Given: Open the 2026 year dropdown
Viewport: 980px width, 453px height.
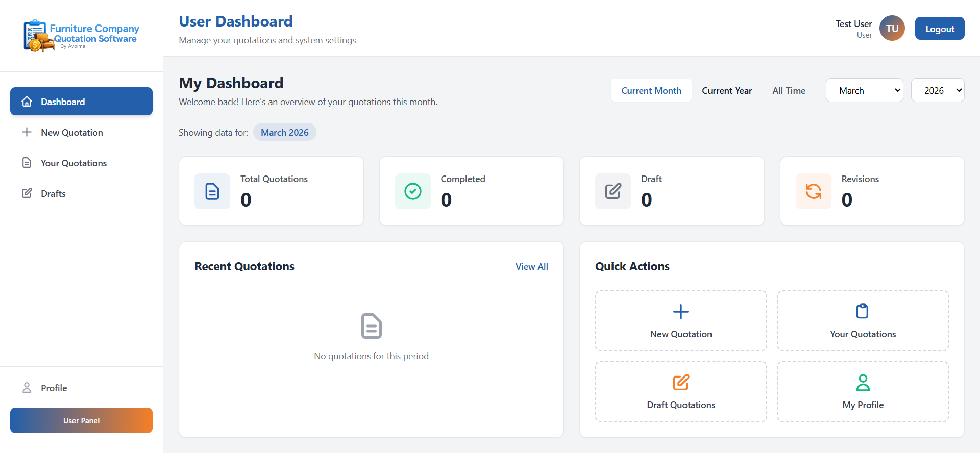Looking at the screenshot, I should 937,90.
